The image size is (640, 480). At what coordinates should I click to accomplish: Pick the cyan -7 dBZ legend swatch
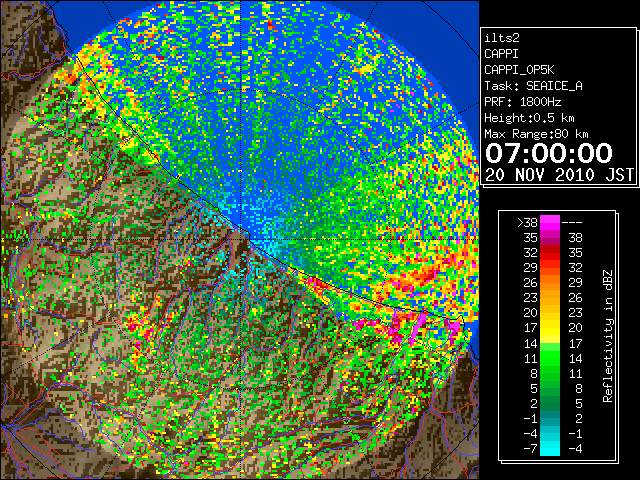(550, 449)
